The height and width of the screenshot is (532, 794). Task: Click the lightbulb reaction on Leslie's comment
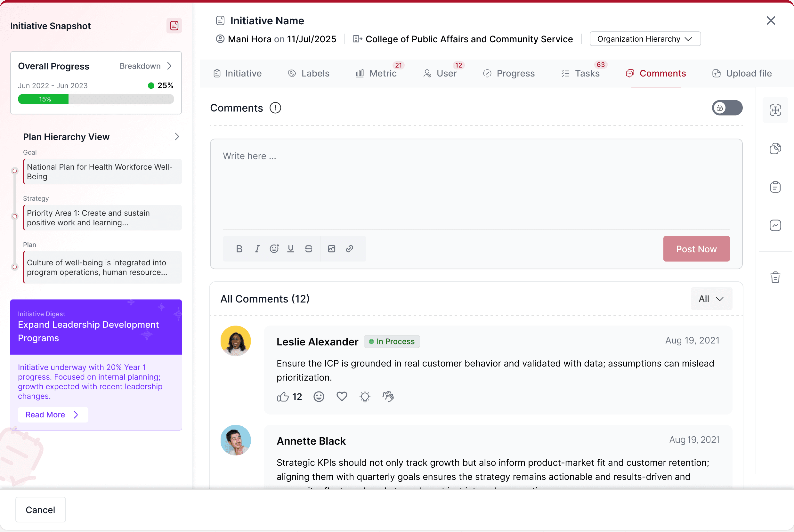point(365,396)
